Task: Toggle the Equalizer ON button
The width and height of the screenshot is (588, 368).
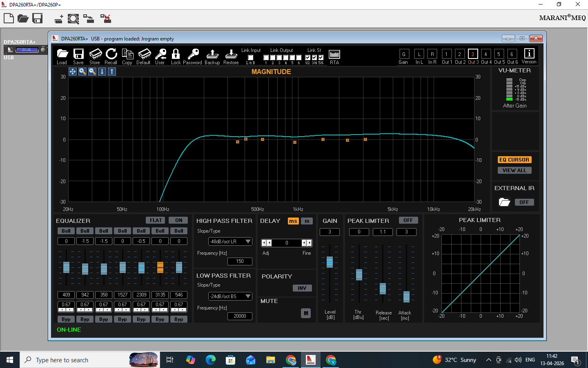Action: (179, 220)
